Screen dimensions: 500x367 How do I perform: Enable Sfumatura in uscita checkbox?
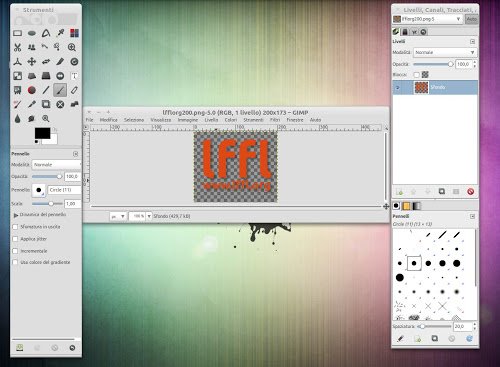pyautogui.click(x=15, y=227)
